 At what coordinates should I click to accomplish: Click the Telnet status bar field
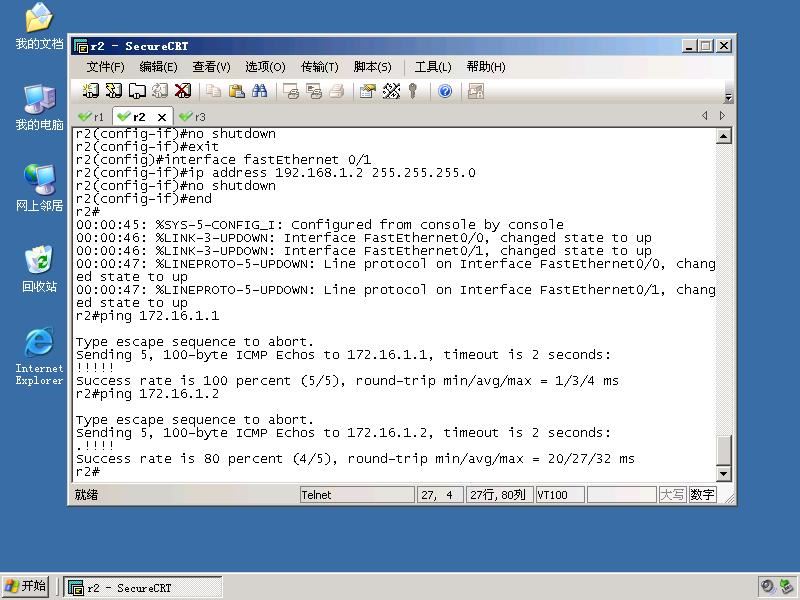point(357,495)
